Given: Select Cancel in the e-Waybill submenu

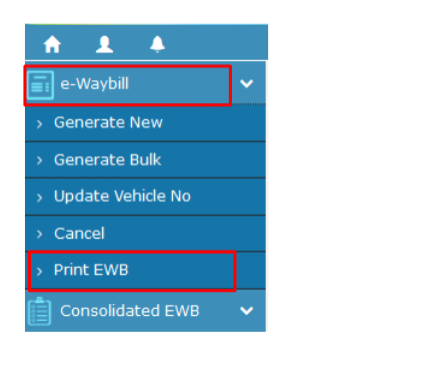Looking at the screenshot, I should pos(145,233).
